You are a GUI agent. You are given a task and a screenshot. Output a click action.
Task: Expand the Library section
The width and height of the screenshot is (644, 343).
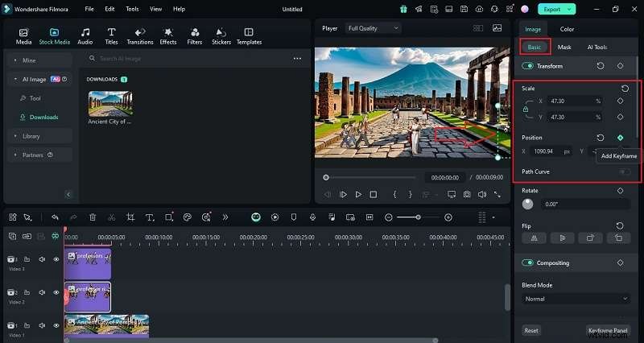coord(39,136)
